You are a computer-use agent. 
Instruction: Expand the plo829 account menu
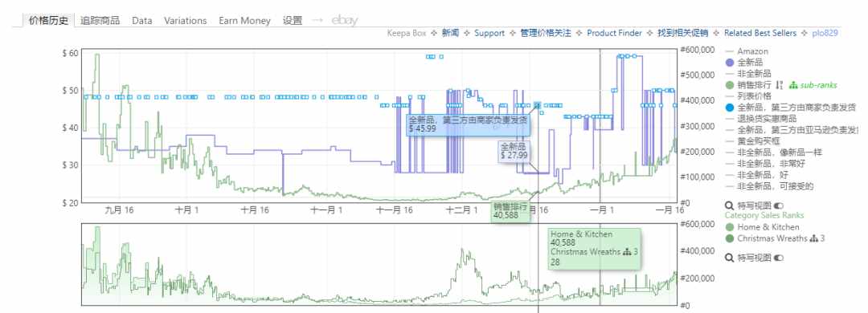pyautogui.click(x=825, y=33)
